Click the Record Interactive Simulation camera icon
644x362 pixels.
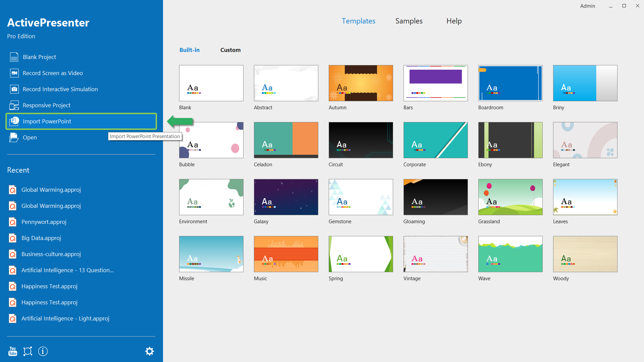14,89
